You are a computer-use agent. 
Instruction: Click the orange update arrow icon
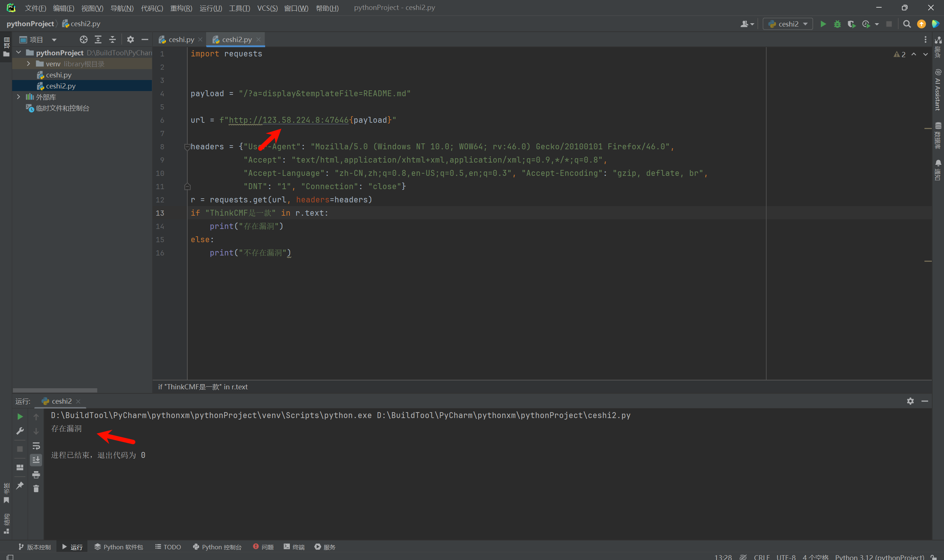pyautogui.click(x=922, y=24)
